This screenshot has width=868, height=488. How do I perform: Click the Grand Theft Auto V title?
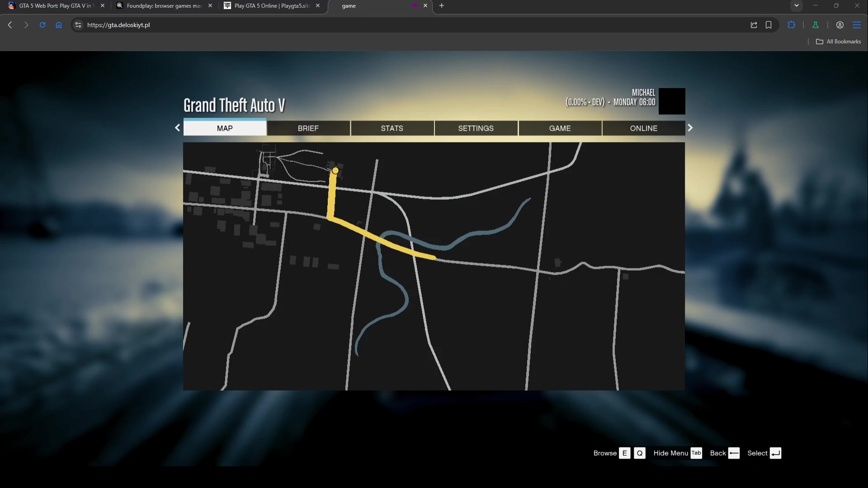(x=234, y=105)
